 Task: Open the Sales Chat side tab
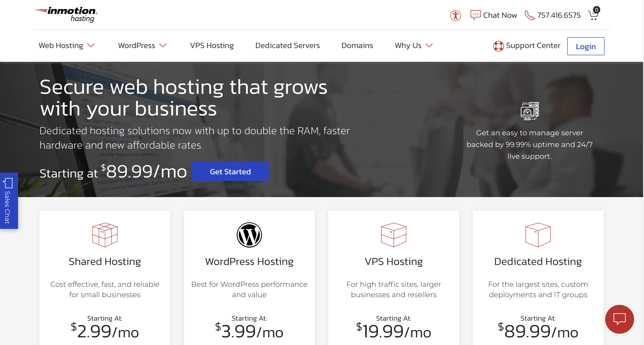[8, 201]
